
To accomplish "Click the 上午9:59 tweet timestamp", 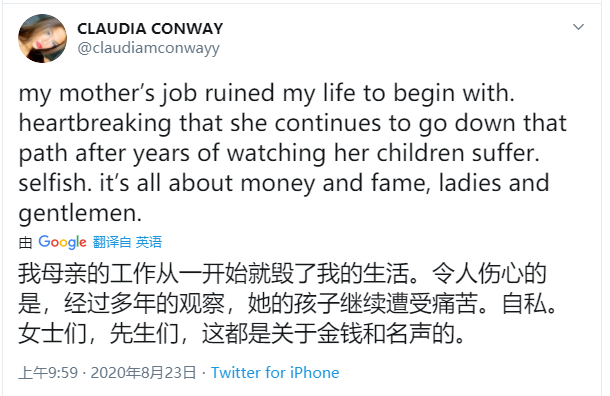I will tap(48, 373).
